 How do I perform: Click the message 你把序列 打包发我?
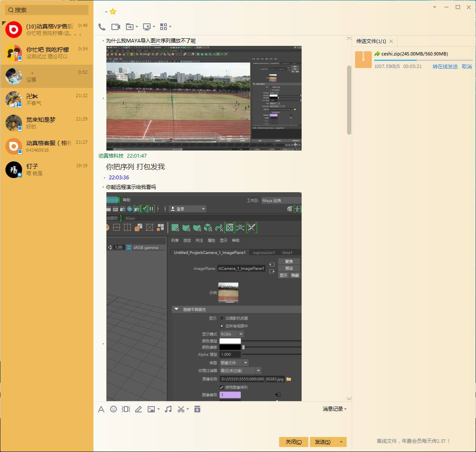pyautogui.click(x=136, y=166)
